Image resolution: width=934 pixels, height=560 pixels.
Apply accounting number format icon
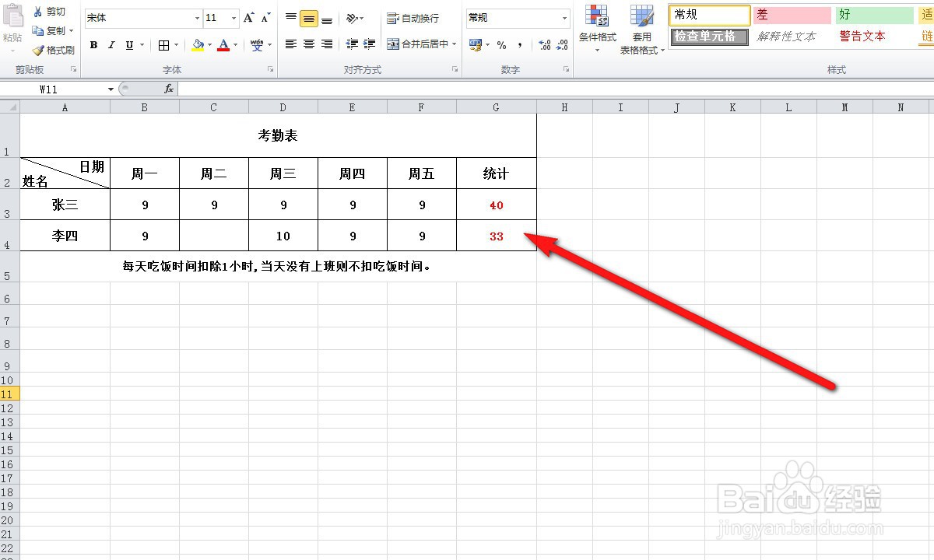coord(475,44)
